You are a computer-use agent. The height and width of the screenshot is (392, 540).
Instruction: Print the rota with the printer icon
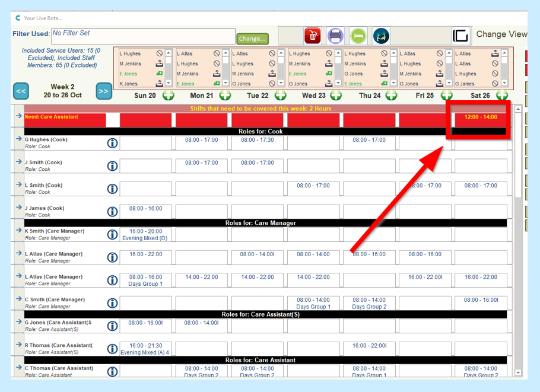(x=335, y=36)
